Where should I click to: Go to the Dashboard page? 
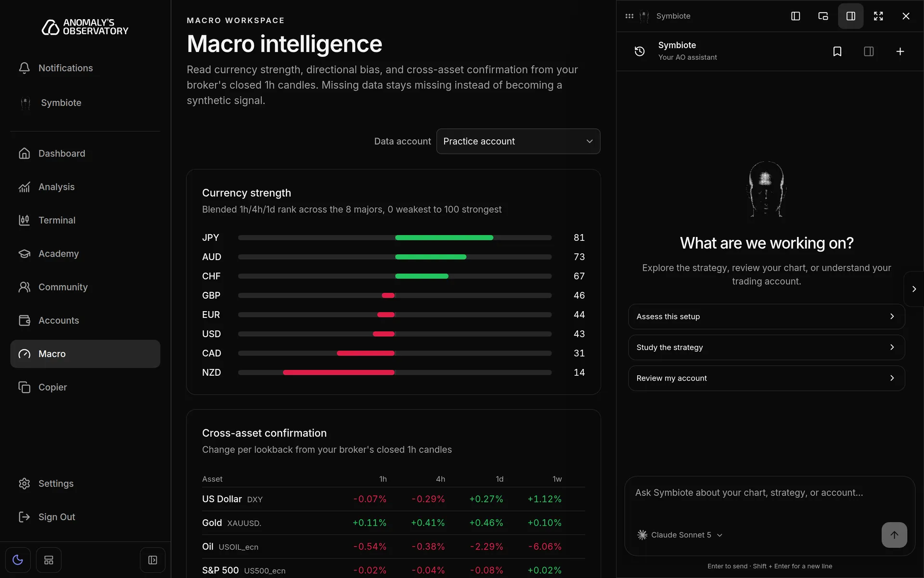click(x=85, y=153)
